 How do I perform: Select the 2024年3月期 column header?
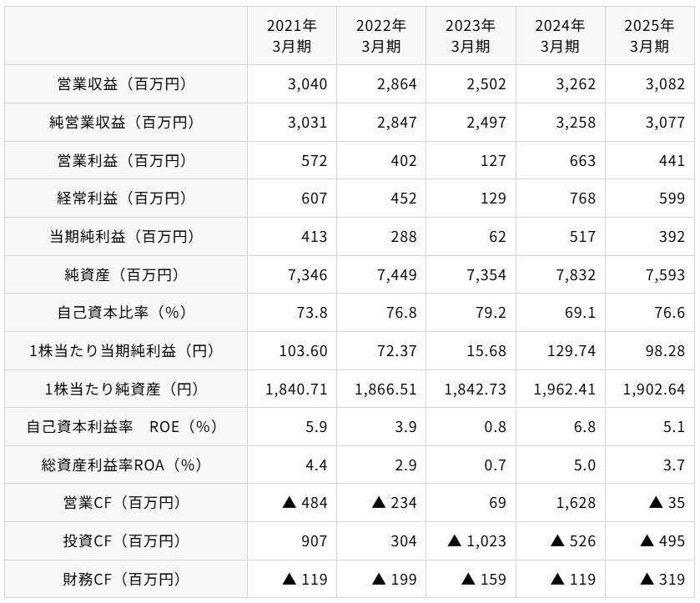(x=560, y=36)
